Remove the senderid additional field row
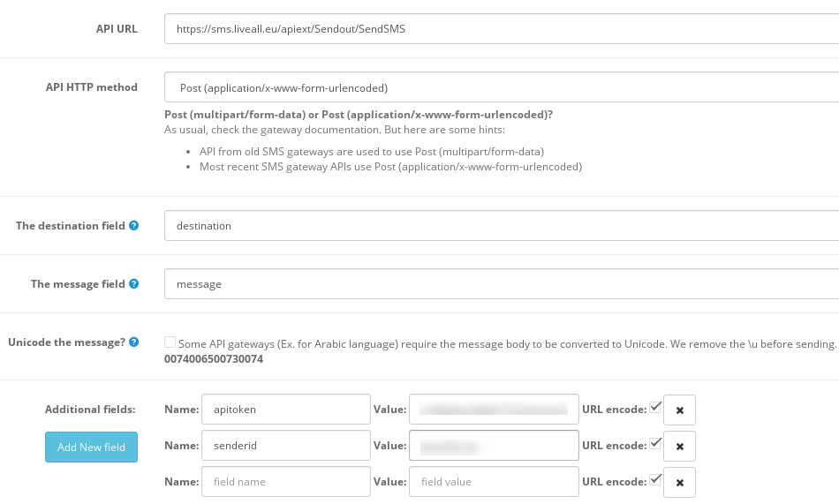This screenshot has height=504, width=839. pyautogui.click(x=679, y=447)
